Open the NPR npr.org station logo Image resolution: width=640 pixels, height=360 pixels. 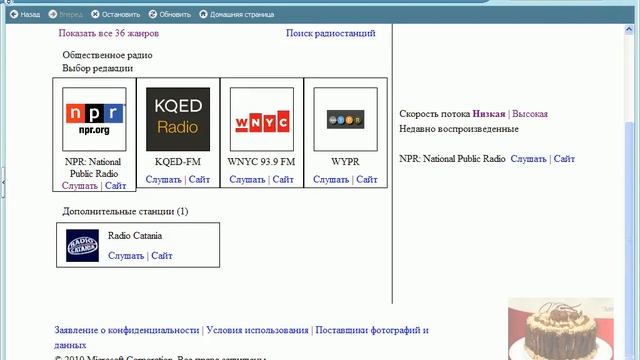point(94,119)
